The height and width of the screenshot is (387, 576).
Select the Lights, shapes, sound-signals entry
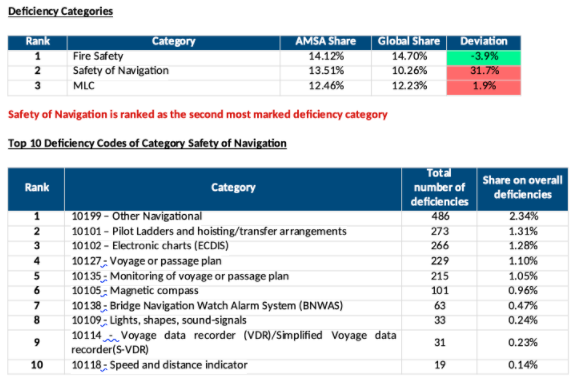[x=159, y=321]
